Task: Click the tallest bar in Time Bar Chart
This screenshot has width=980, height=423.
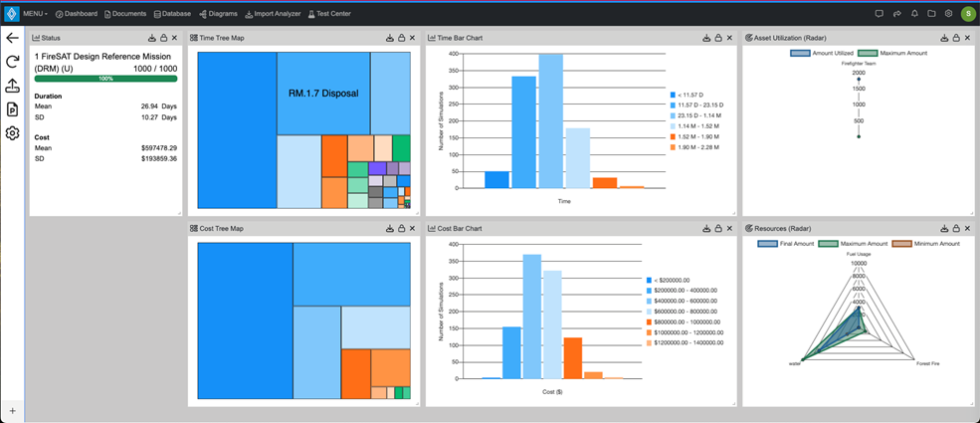Action: pyautogui.click(x=550, y=121)
